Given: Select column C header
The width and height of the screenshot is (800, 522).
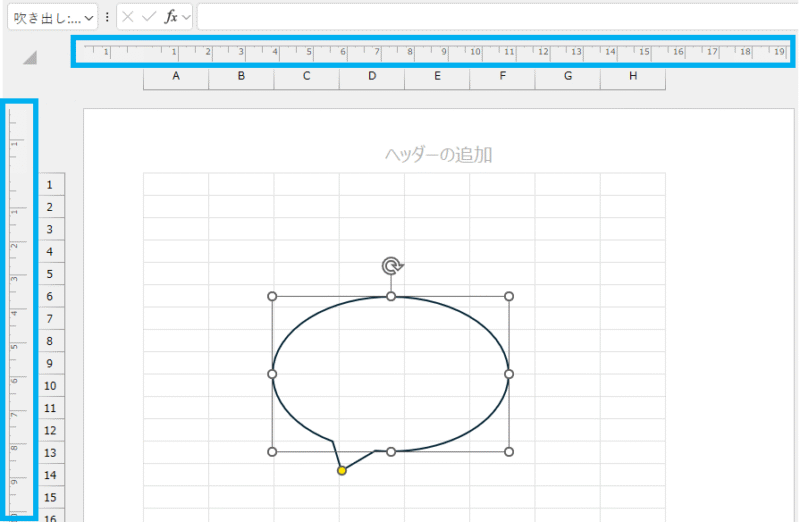Looking at the screenshot, I should [307, 77].
